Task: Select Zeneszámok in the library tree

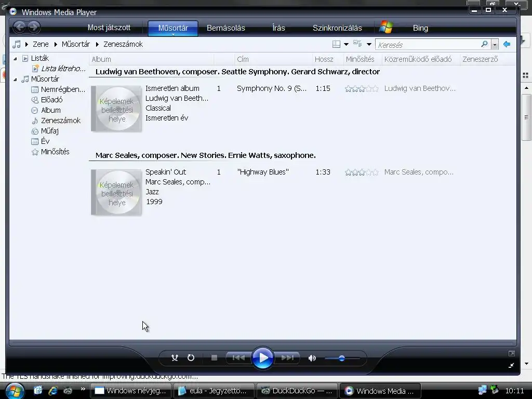Action: (61, 121)
